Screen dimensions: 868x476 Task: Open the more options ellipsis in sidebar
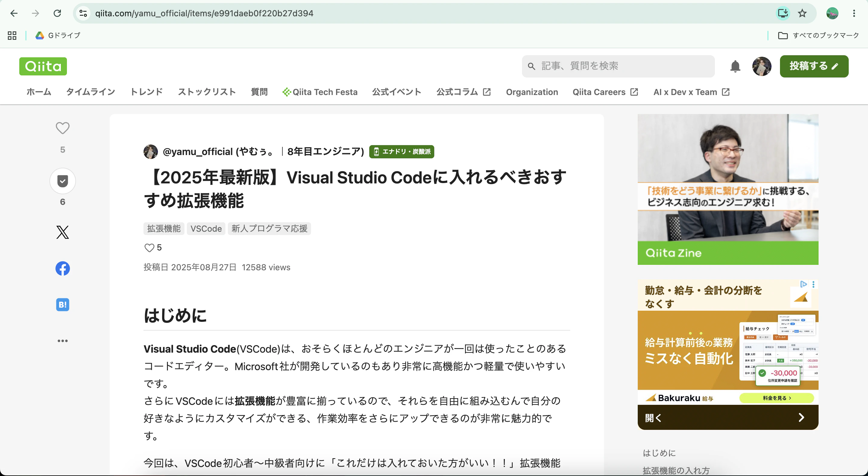point(63,341)
